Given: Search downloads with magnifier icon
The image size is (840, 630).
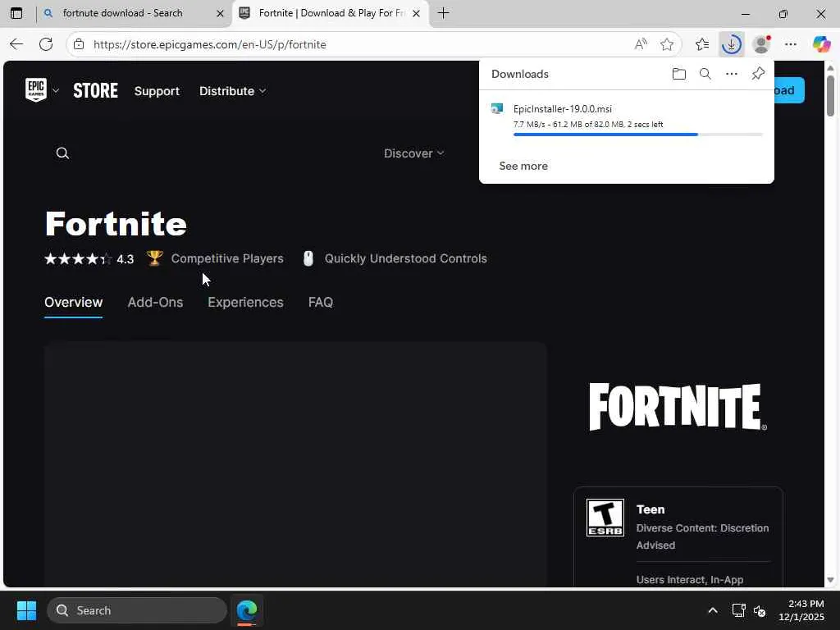Looking at the screenshot, I should [x=705, y=74].
